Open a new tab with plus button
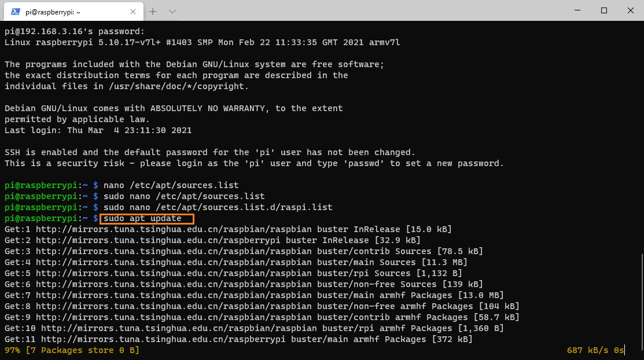The image size is (644, 360). 153,11
